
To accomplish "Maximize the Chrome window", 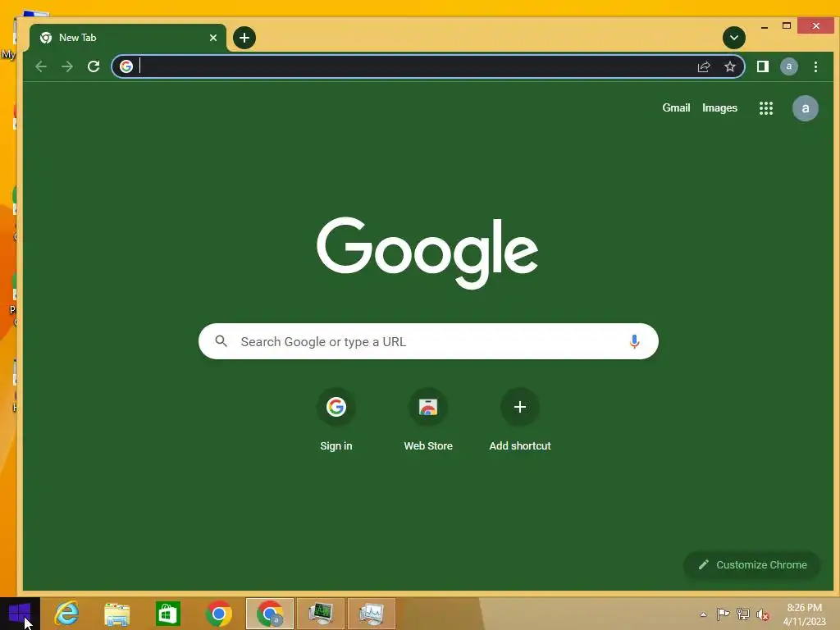I will (x=787, y=25).
